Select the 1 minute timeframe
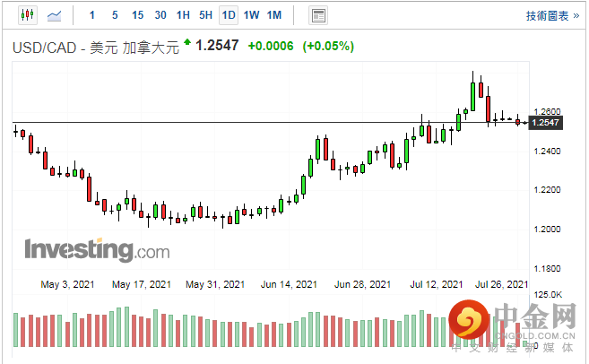 [x=92, y=15]
